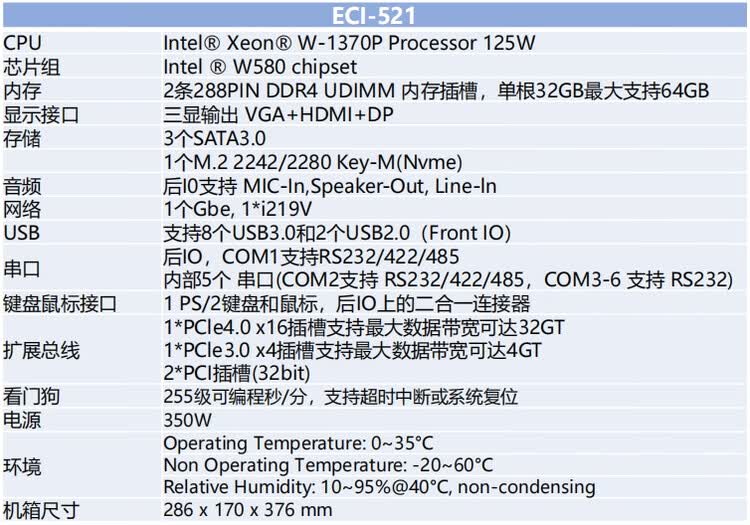This screenshot has width=750, height=525.
Task: Select the 显示接口 row label
Action: pos(41,115)
